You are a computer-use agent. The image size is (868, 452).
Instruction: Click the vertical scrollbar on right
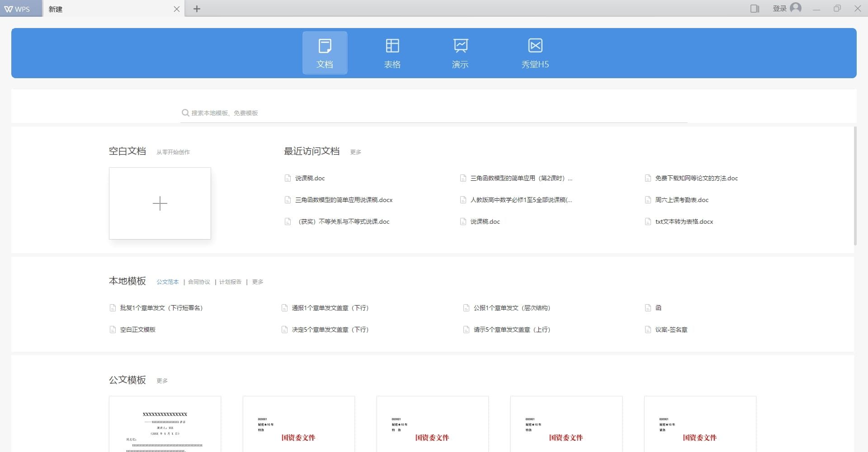pos(855,186)
